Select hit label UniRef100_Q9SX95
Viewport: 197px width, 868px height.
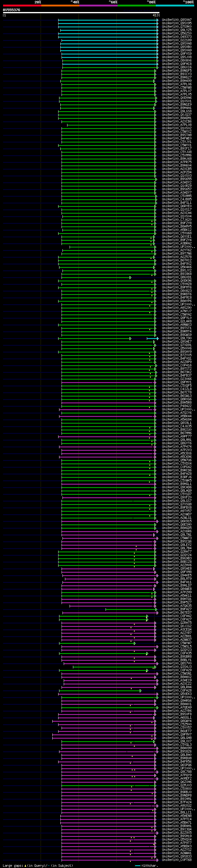[x=177, y=23]
